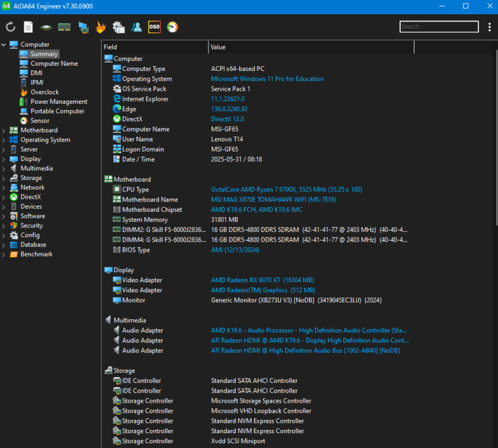Click the motherboard chip toolbar icon

coord(46,27)
